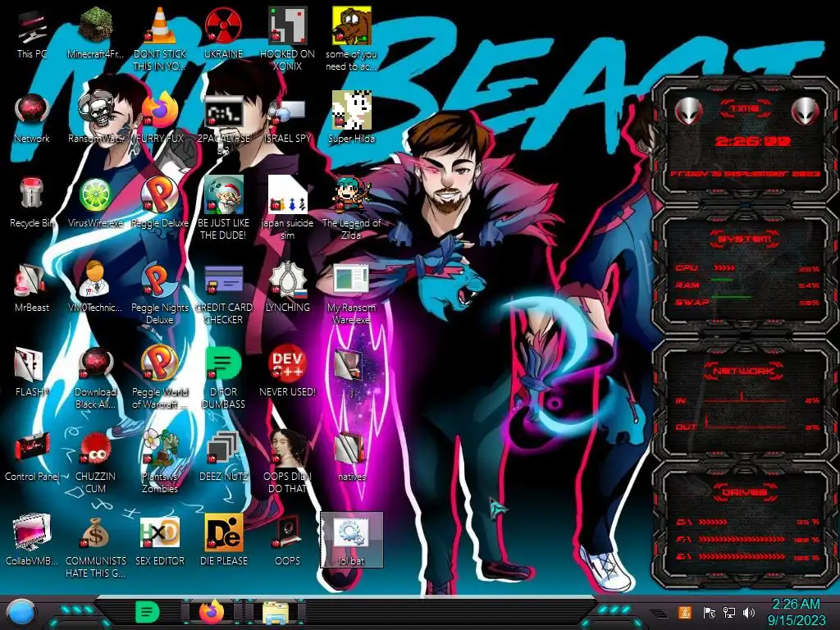This screenshot has height=630, width=840.
Task: Select VirusWire.exe lime icon
Action: (x=95, y=203)
